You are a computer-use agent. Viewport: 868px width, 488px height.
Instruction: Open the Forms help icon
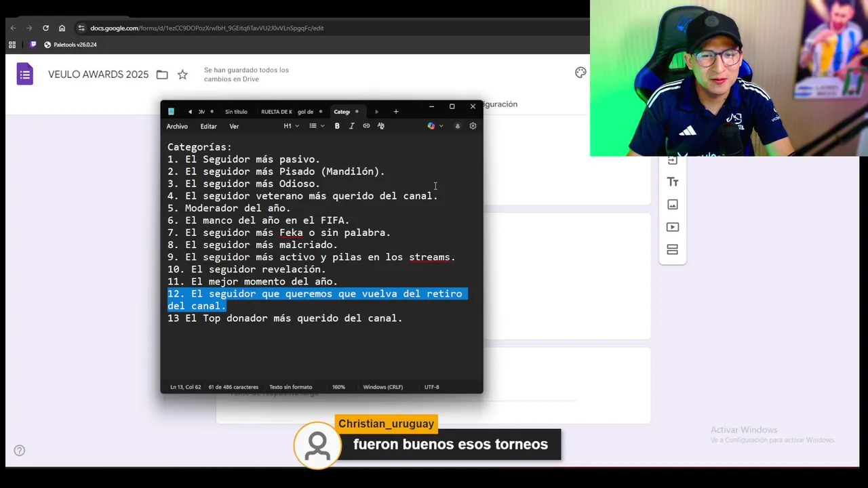[20, 450]
